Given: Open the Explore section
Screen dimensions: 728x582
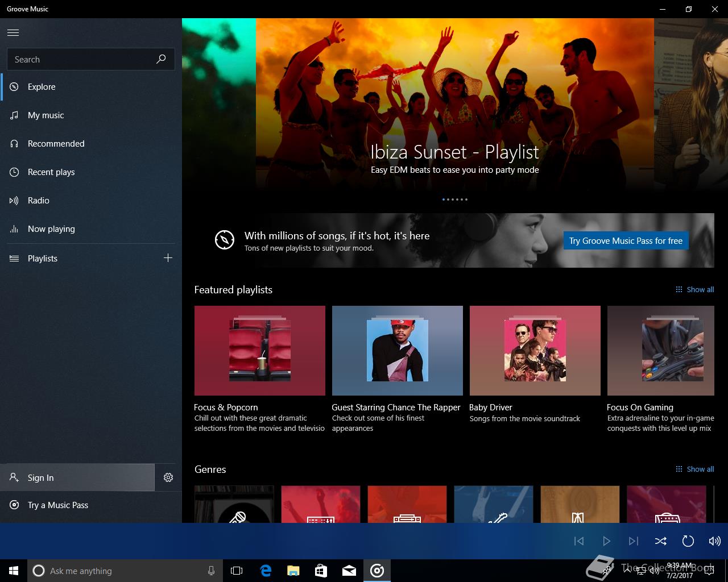Looking at the screenshot, I should pos(91,87).
